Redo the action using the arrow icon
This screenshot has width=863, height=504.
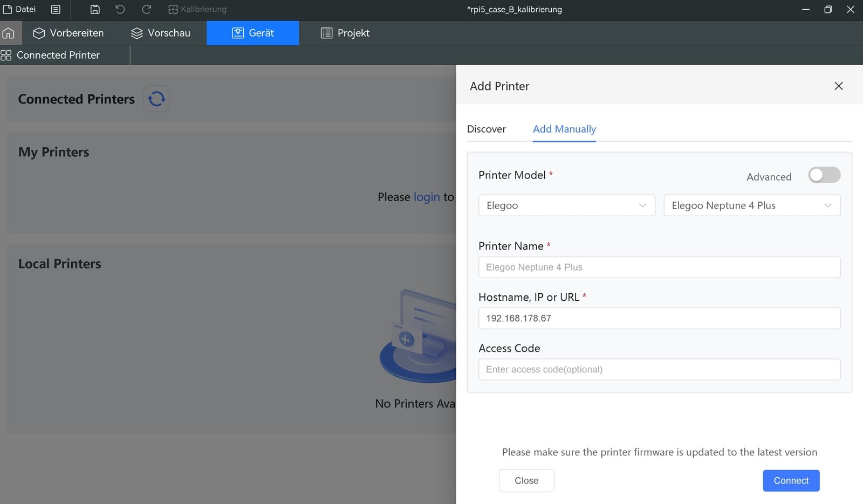[146, 9]
